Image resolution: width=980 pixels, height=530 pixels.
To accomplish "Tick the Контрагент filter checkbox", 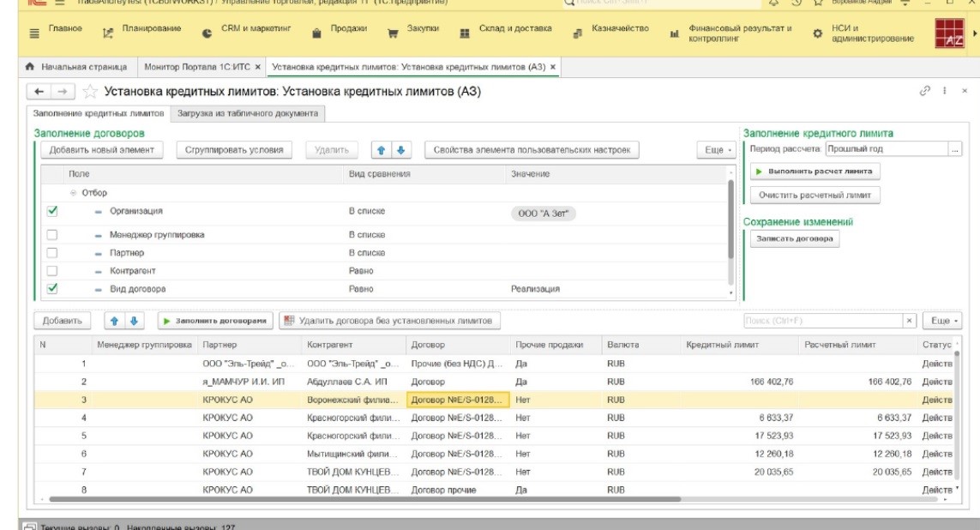I will pyautogui.click(x=52, y=271).
